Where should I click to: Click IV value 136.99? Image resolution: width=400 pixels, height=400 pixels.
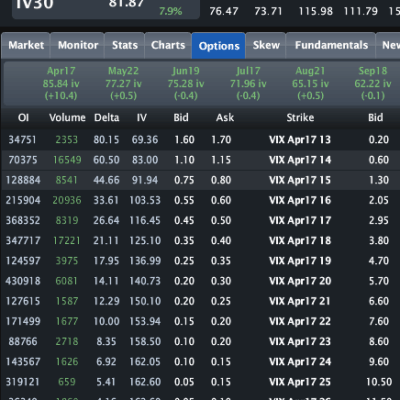click(145, 261)
